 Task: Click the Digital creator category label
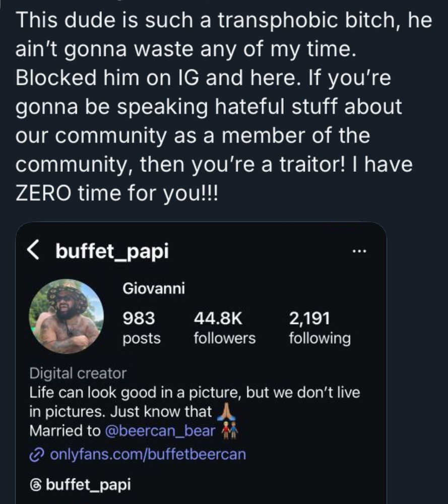click(x=78, y=373)
